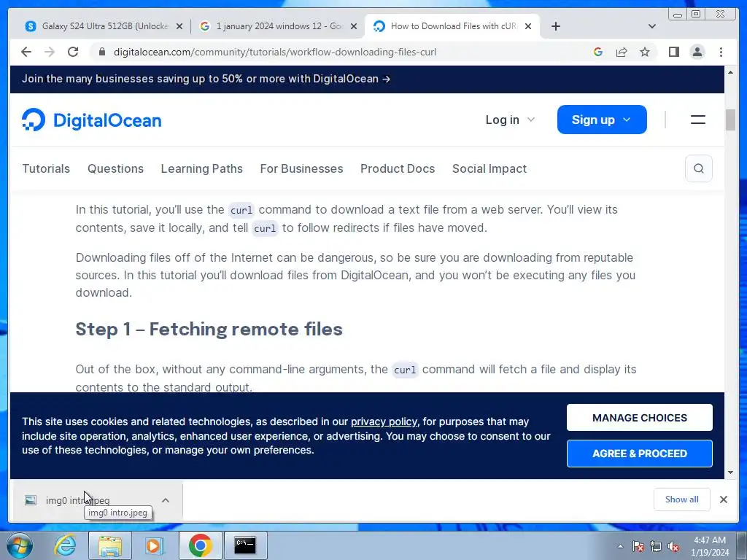Screen dimensions: 747x560
Task: Open Windows Media Player from taskbar
Action: coord(154,545)
